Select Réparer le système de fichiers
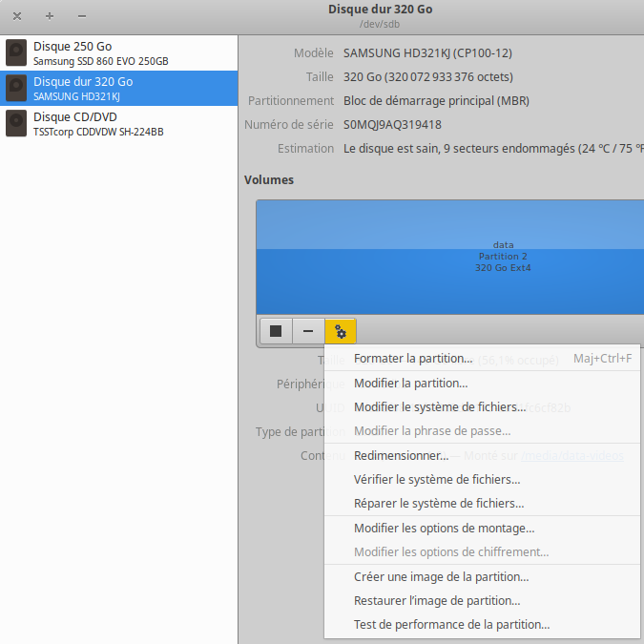The image size is (644, 644). pos(482,503)
